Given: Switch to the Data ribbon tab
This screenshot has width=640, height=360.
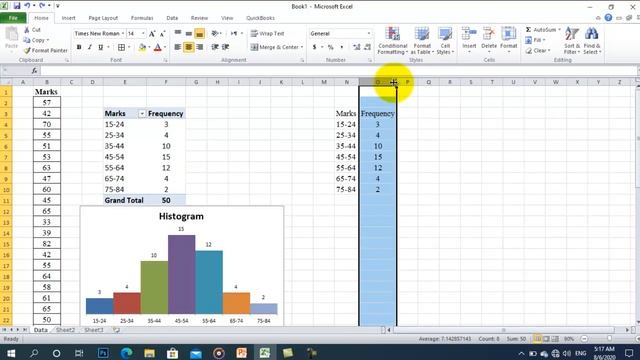Looking at the screenshot, I should (172, 18).
